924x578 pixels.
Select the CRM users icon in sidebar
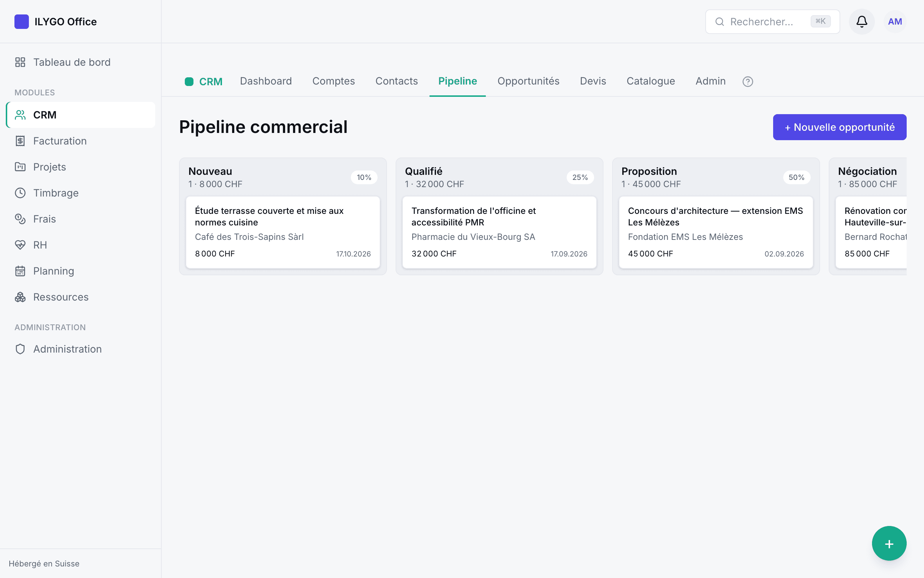(20, 115)
